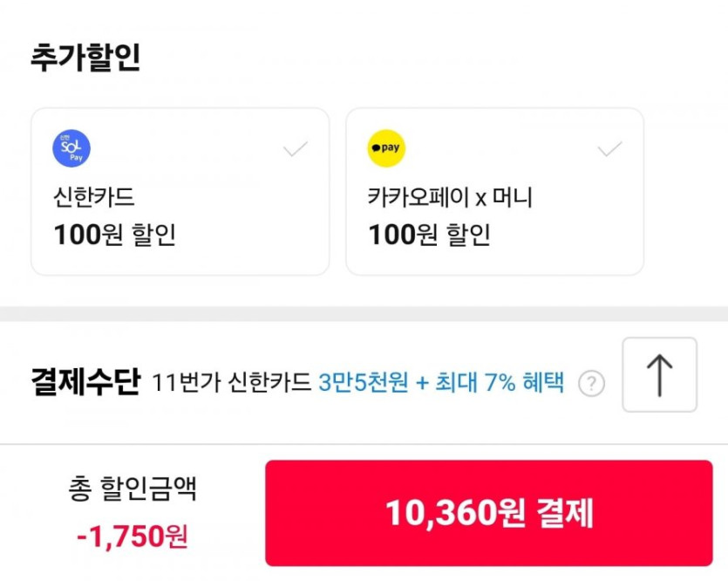Click the question mark help icon
This screenshot has height=581, width=728.
point(591,383)
